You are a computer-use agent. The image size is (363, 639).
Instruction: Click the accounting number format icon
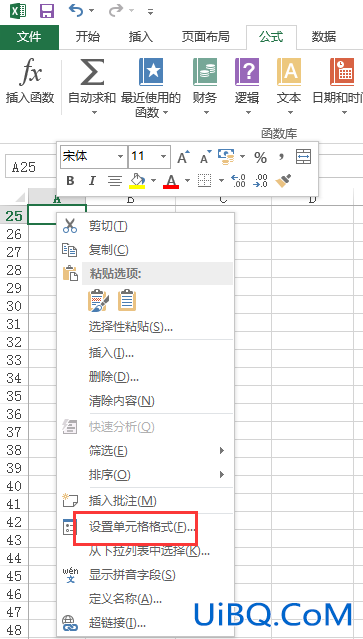[x=226, y=156]
